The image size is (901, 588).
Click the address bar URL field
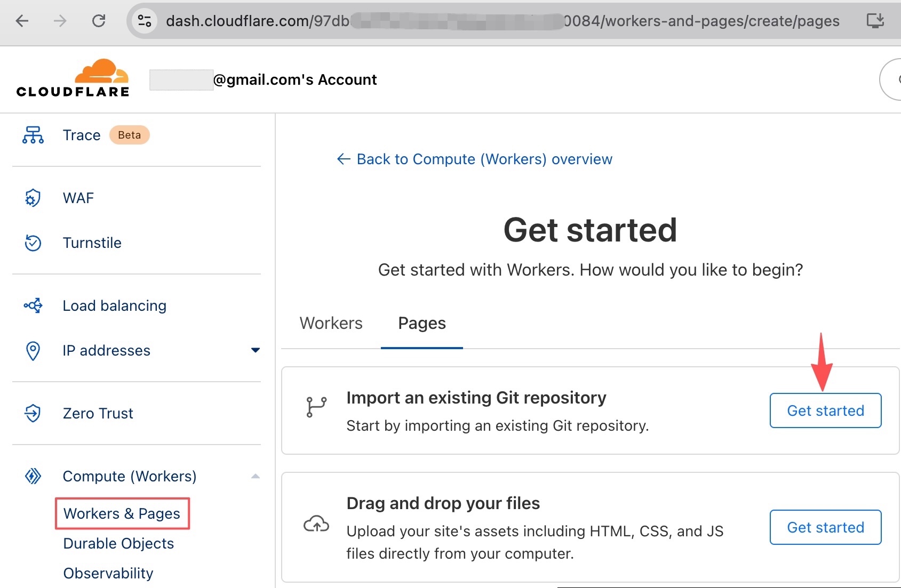point(480,21)
